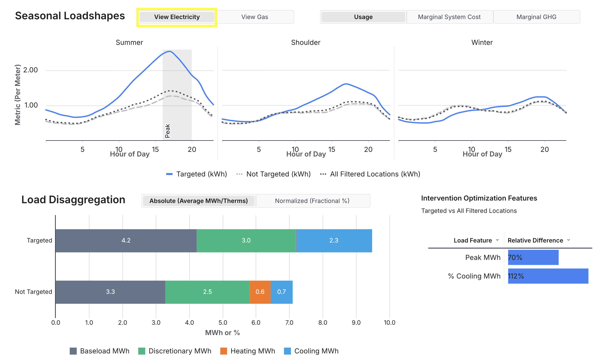The height and width of the screenshot is (364, 607).
Task: Open the Marginal GHG tab
Action: point(536,17)
